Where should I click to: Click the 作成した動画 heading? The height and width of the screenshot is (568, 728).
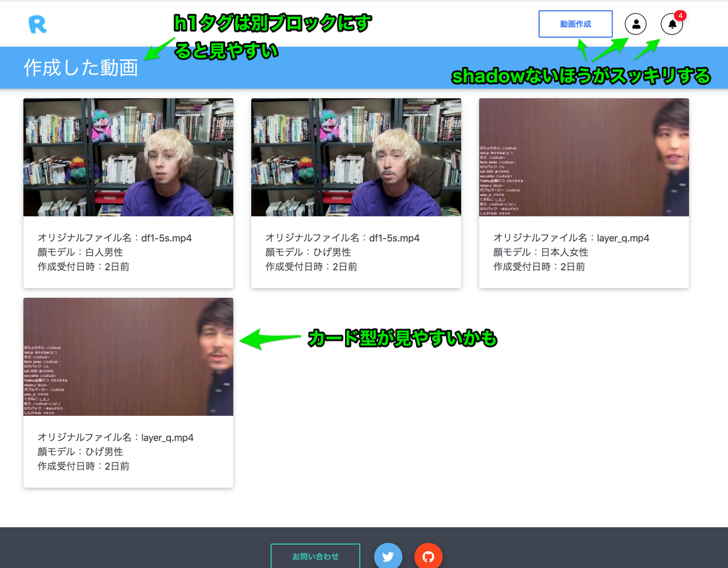(81, 68)
